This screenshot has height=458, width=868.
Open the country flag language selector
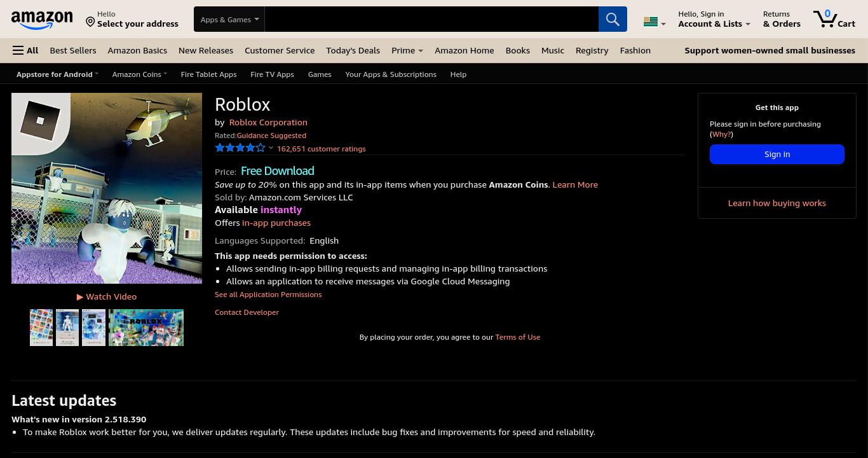coord(654,22)
